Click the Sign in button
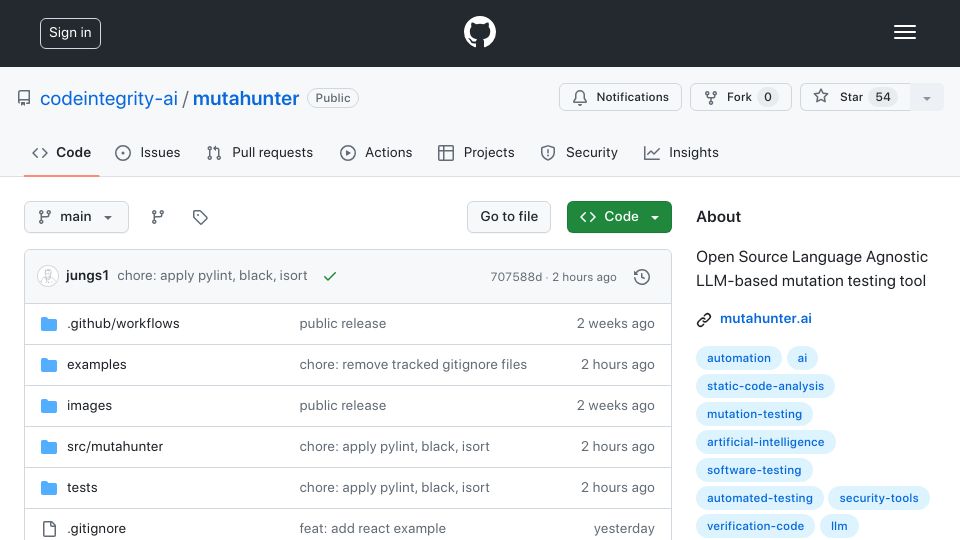Image resolution: width=960 pixels, height=540 pixels. (70, 33)
